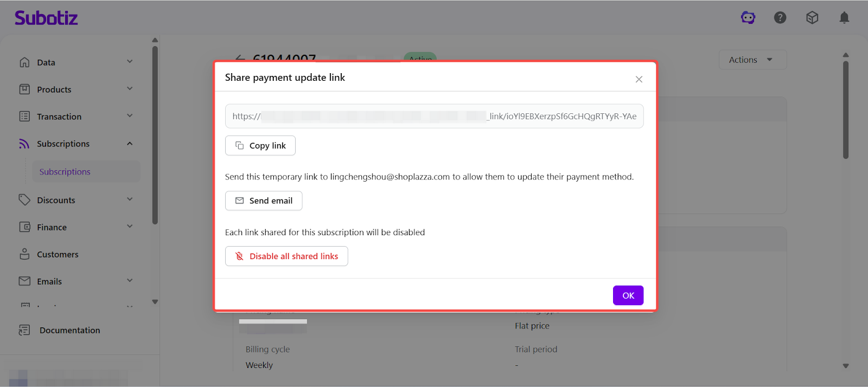Click the Customers icon in sidebar
Viewport: 868px width, 387px height.
click(x=24, y=254)
